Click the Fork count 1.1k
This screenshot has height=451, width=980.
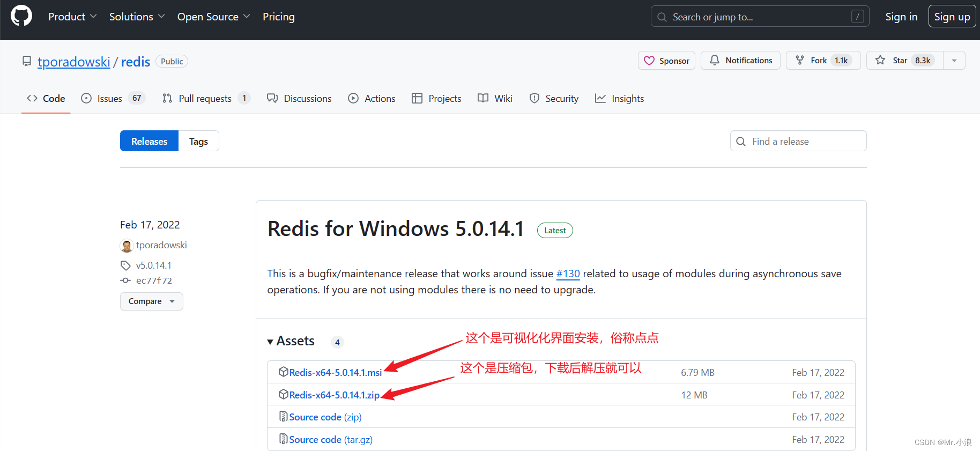(x=841, y=61)
